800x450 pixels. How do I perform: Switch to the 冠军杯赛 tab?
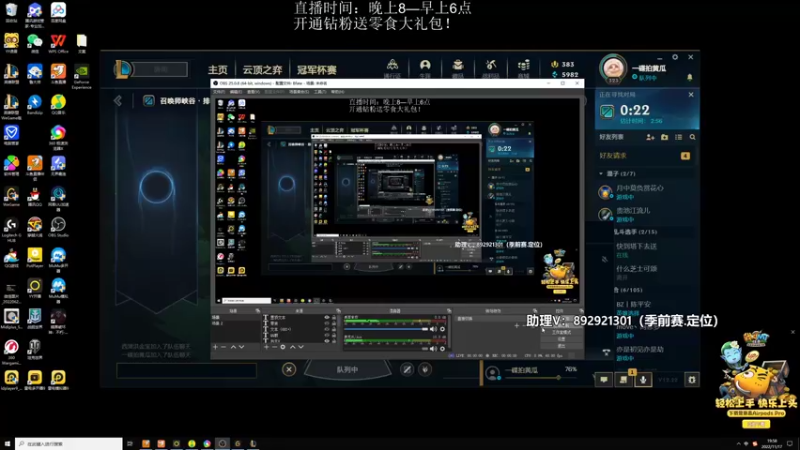(317, 70)
